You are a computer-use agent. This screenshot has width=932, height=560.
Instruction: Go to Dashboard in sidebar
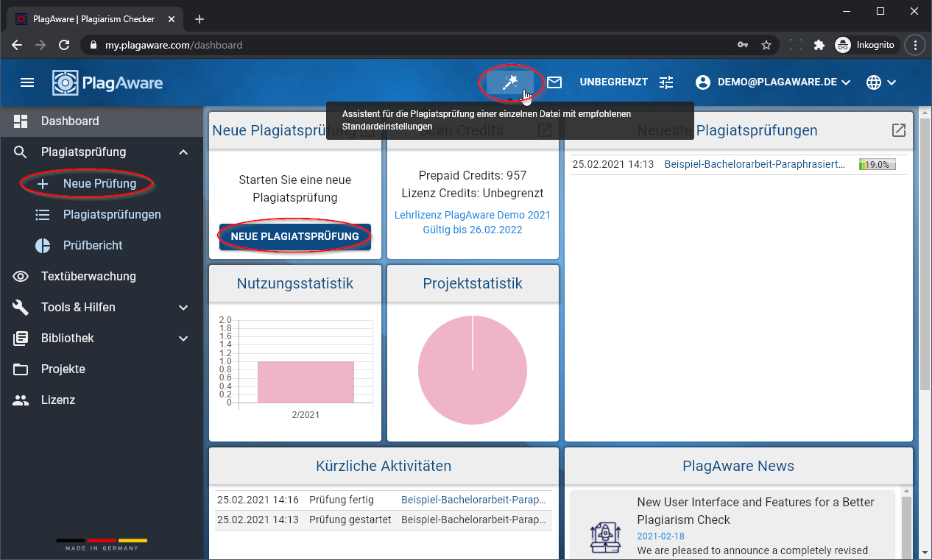[x=102, y=121]
